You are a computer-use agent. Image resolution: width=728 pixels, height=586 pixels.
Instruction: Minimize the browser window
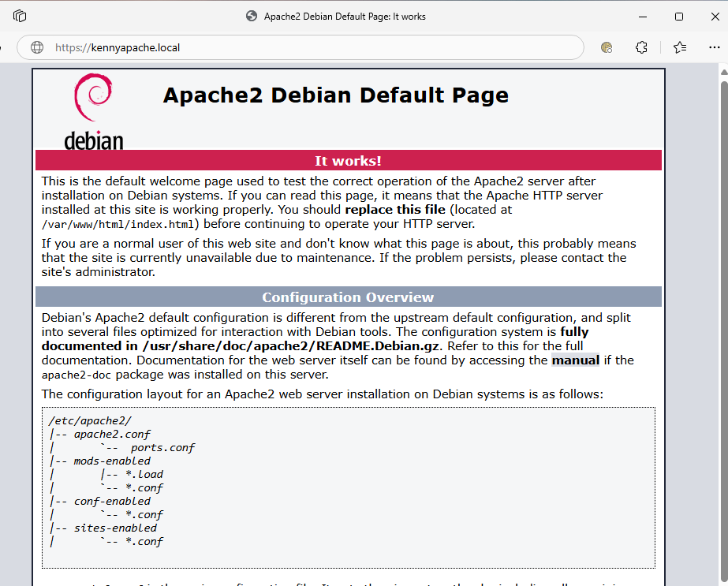point(643,17)
